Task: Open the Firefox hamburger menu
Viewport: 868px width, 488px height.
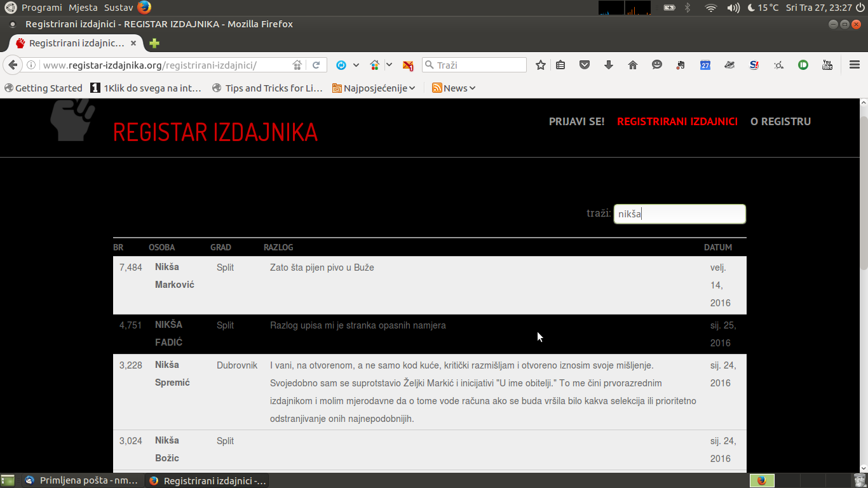Action: pos(854,65)
